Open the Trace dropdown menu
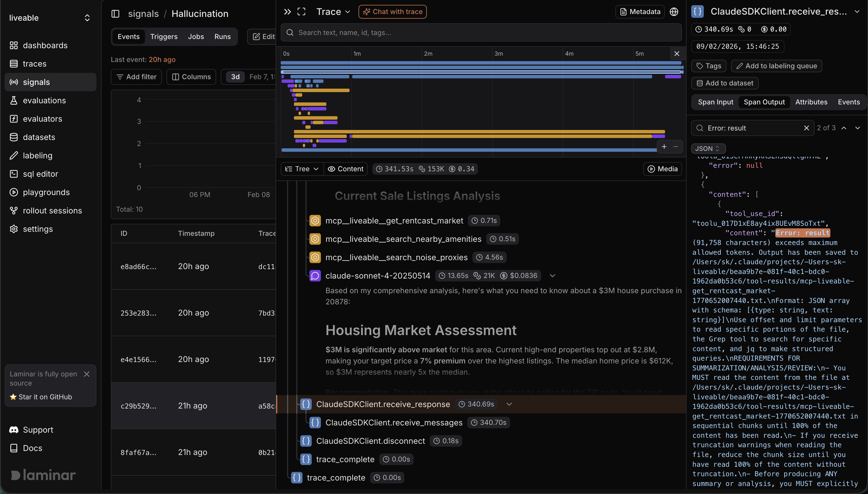Image resolution: width=868 pixels, height=494 pixels. (333, 12)
